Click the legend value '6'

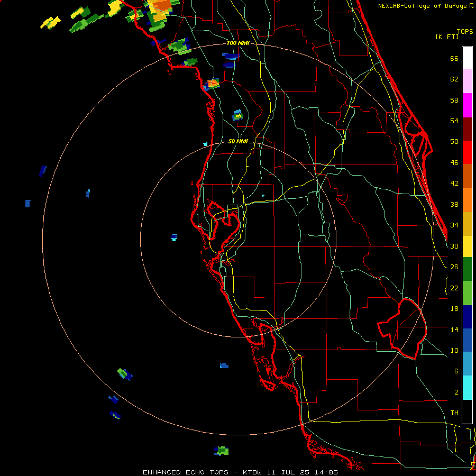456,371
